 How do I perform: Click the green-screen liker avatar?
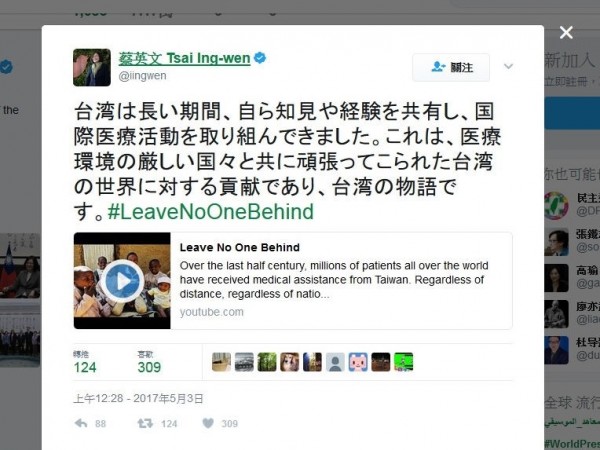pyautogui.click(x=404, y=362)
